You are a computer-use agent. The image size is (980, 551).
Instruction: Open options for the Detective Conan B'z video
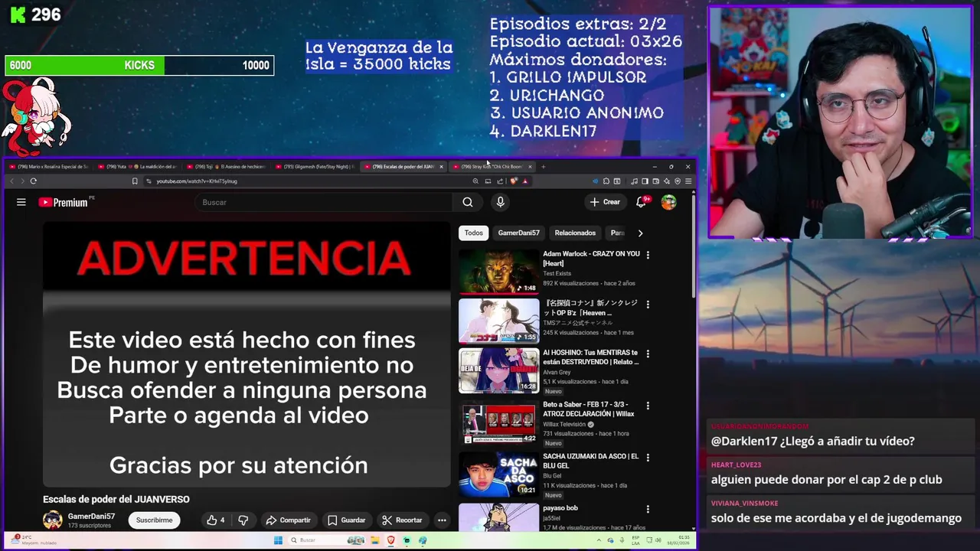tap(648, 305)
